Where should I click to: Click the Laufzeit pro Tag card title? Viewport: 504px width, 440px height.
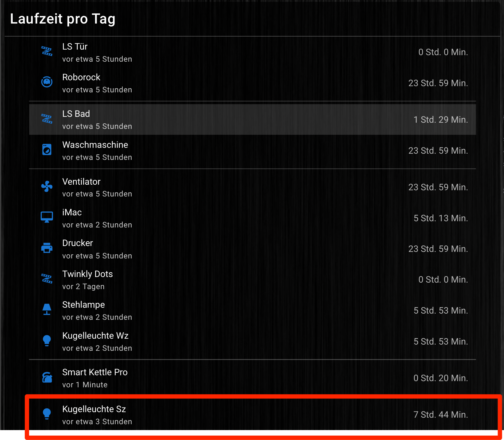tap(63, 19)
